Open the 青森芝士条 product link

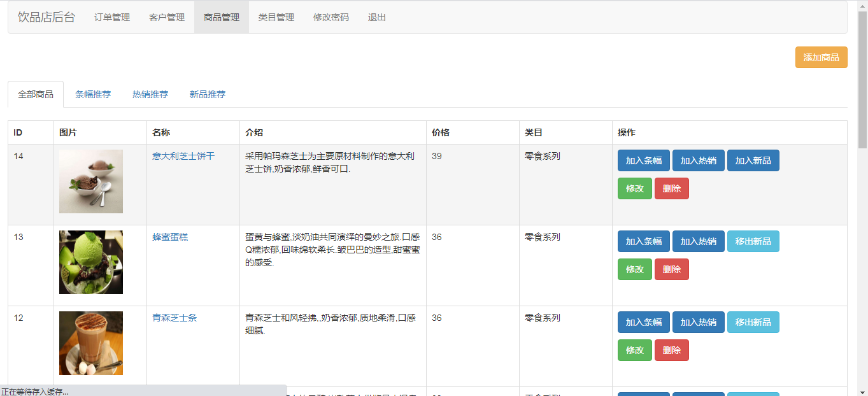tap(174, 318)
